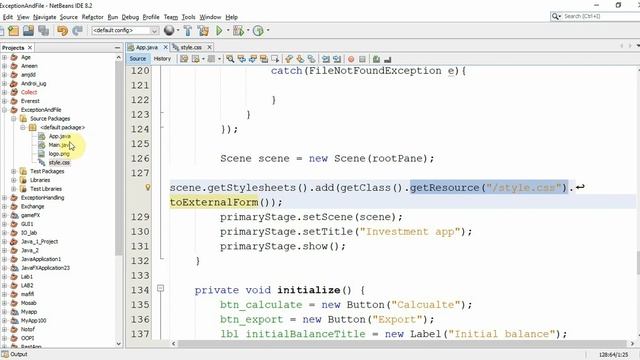The width and height of the screenshot is (640, 360).
Task: Click Next Bookmark icon
Action: [300, 59]
